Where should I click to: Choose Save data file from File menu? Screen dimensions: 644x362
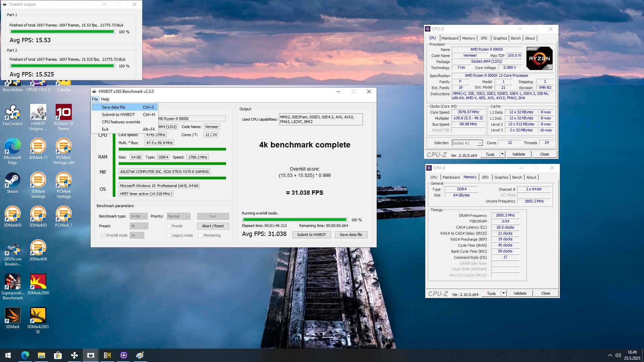pos(124,107)
